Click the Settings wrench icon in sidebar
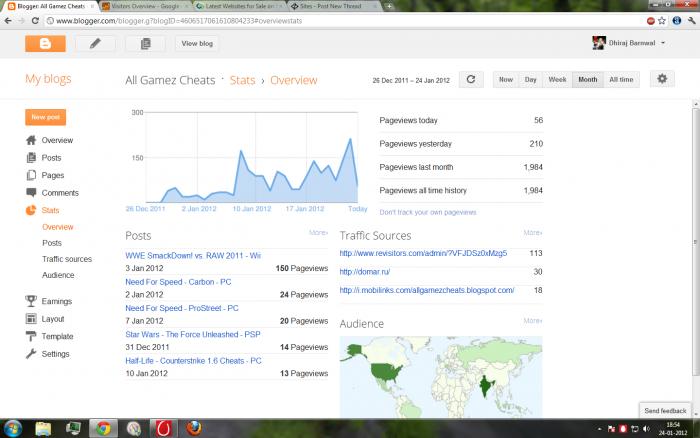 tap(31, 354)
